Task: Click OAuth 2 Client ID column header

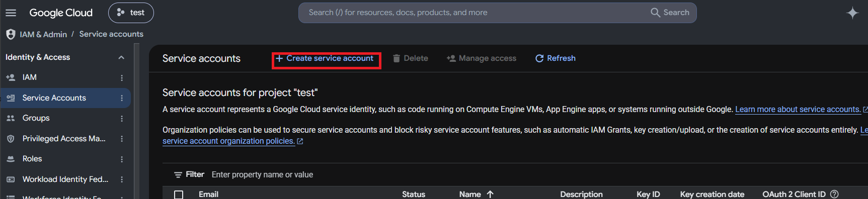Action: (794, 194)
